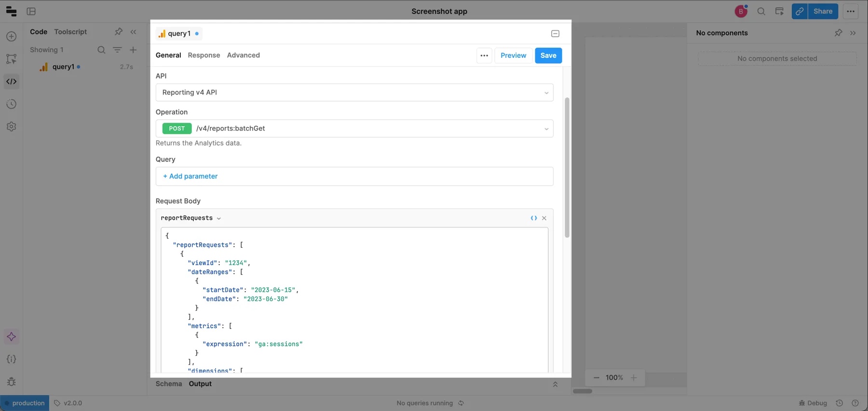Switch to the Advanced tab
The width and height of the screenshot is (868, 411).
(244, 55)
